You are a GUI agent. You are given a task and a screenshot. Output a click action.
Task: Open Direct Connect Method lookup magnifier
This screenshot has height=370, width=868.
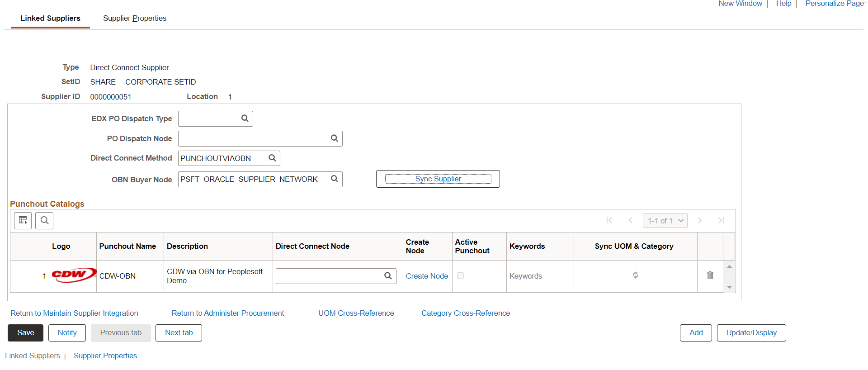tap(272, 158)
